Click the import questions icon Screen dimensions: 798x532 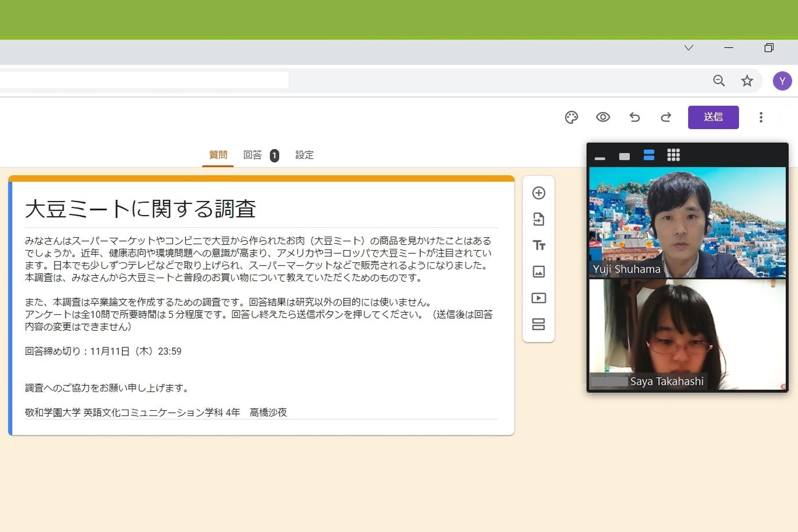[538, 219]
